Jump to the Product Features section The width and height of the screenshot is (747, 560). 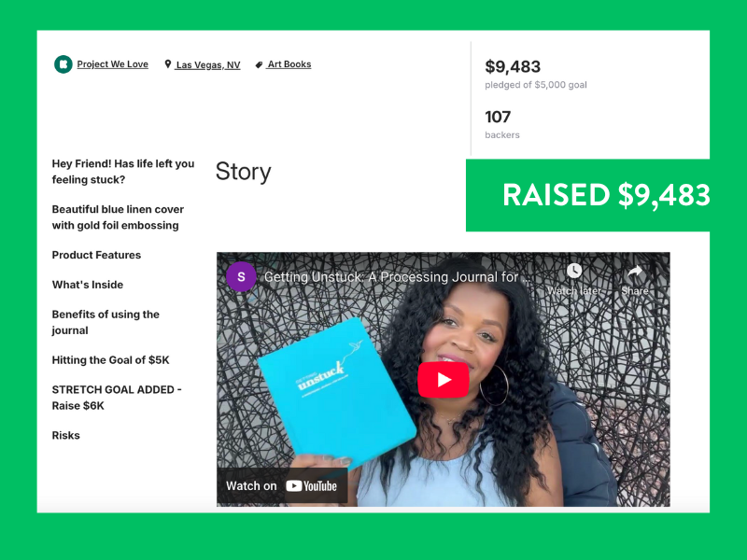(96, 255)
